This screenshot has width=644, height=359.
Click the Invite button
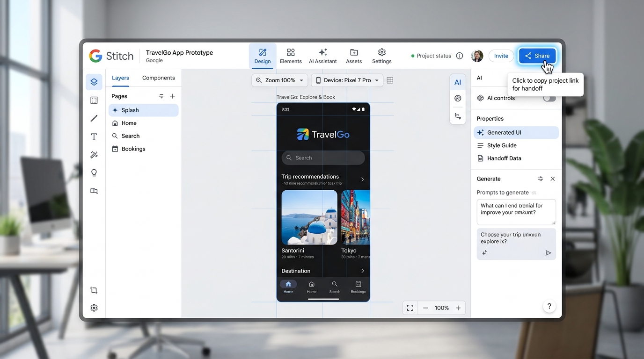(x=501, y=56)
